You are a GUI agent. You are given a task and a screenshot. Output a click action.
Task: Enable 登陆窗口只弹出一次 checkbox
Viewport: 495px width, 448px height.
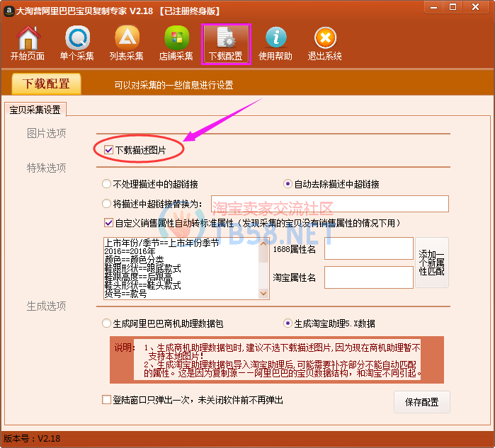point(107,400)
